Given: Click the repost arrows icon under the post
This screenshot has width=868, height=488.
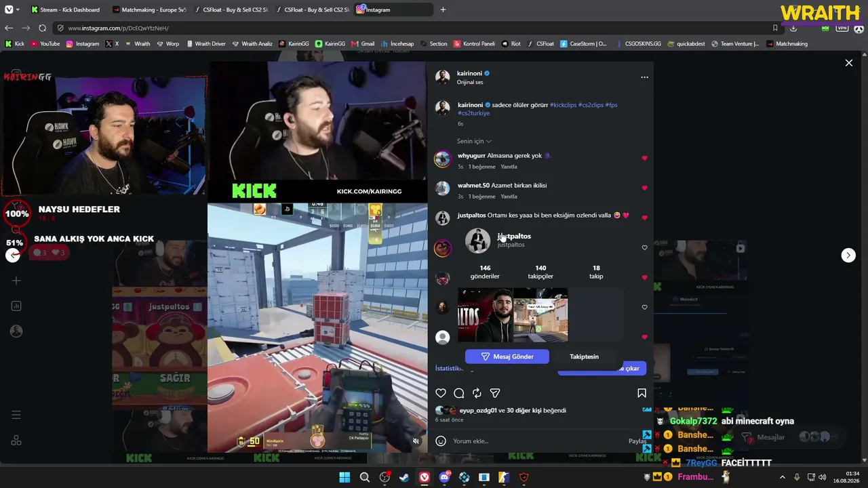Looking at the screenshot, I should (477, 393).
